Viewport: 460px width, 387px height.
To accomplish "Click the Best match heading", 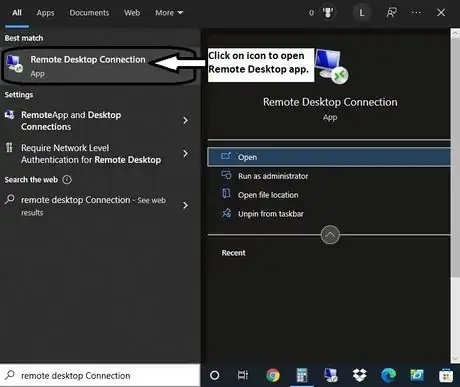I will (24, 38).
